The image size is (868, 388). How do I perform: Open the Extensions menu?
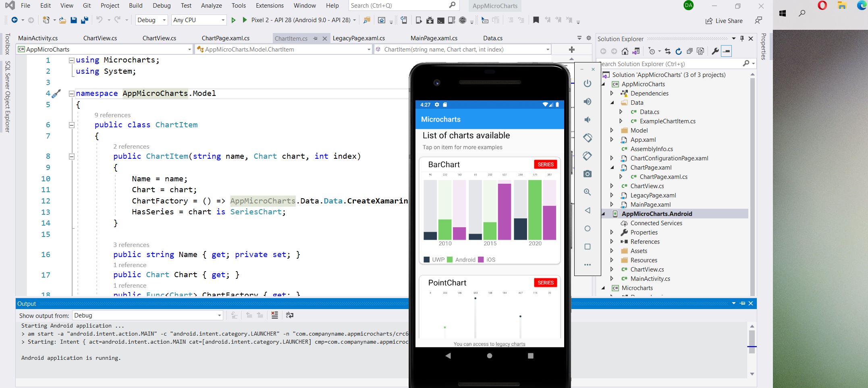(270, 6)
